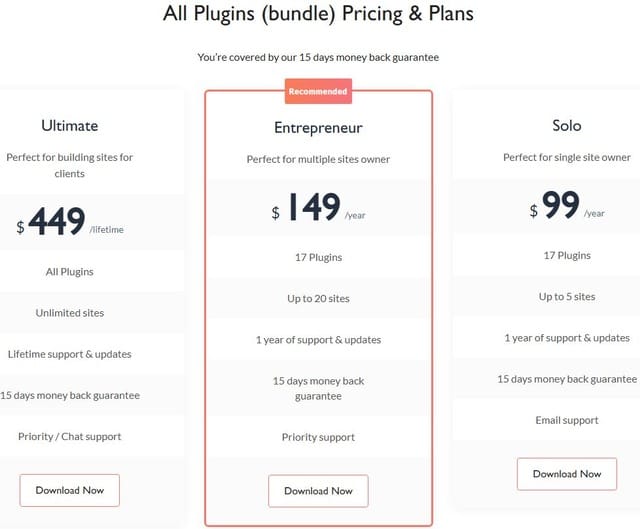
Task: Click the Up to 5 sites row
Action: point(567,297)
